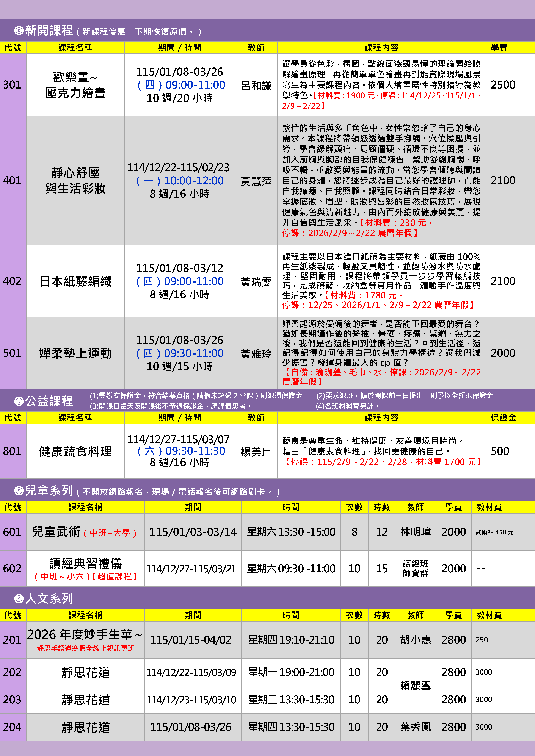Image resolution: width=535 pixels, height=756 pixels.
Task: Click the bullseye icon beside 公益課程
Action: click(19, 401)
